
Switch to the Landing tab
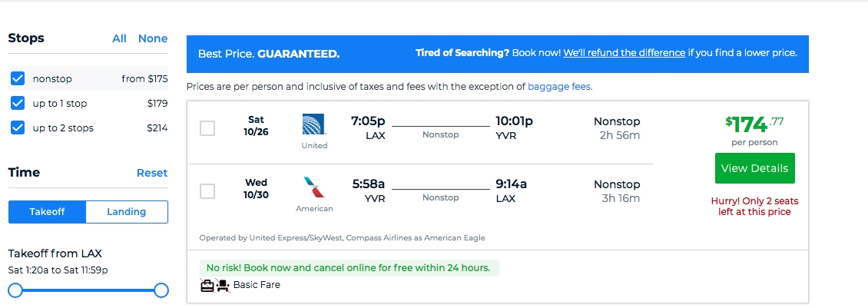tap(127, 212)
